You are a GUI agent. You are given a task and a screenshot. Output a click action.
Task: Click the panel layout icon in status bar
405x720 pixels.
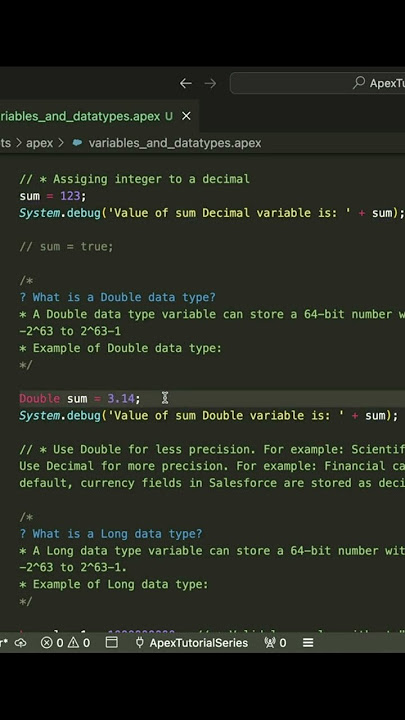(x=112, y=642)
